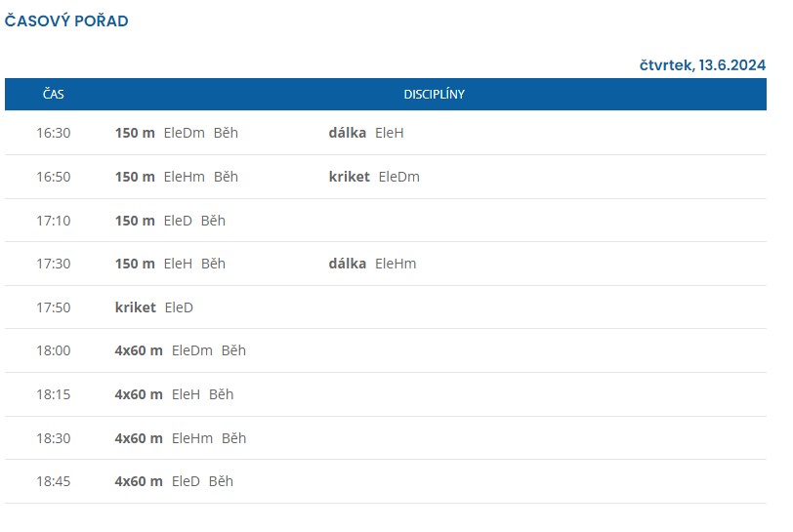Select the dálka EleHm discipline
Screen dimensions: 793x532
[x=371, y=264]
